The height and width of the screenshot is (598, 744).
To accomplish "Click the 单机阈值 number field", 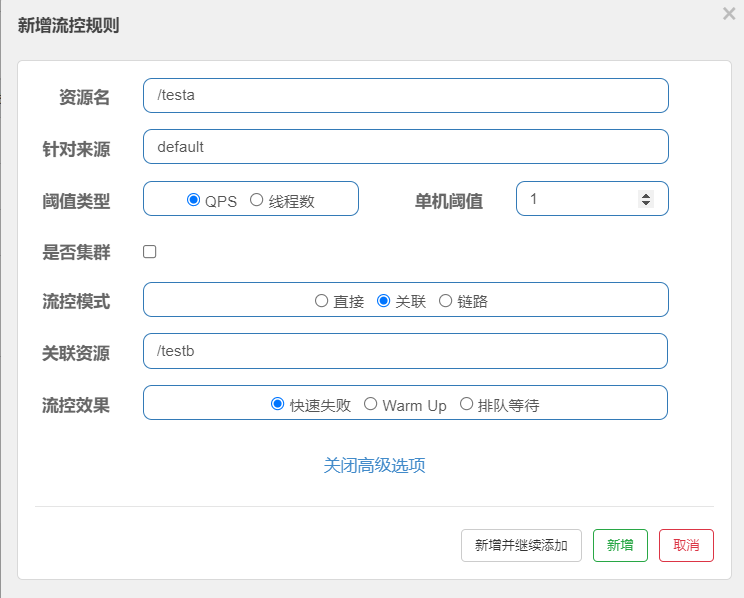I will point(592,198).
